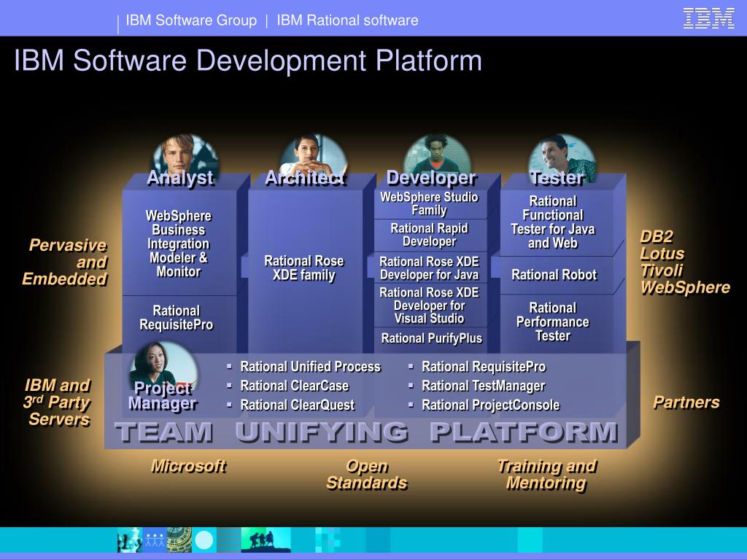The width and height of the screenshot is (747, 560).
Task: Click the astronomical clock dial footer image
Action: [179, 540]
